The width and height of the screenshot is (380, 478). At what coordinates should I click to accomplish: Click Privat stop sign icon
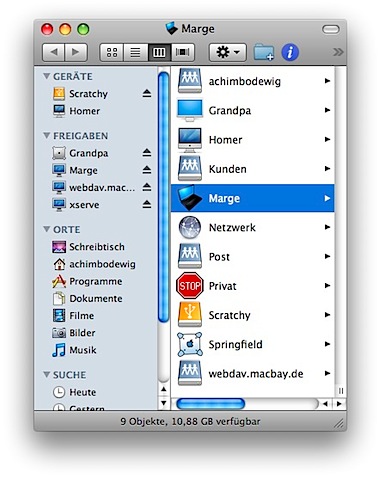(190, 286)
